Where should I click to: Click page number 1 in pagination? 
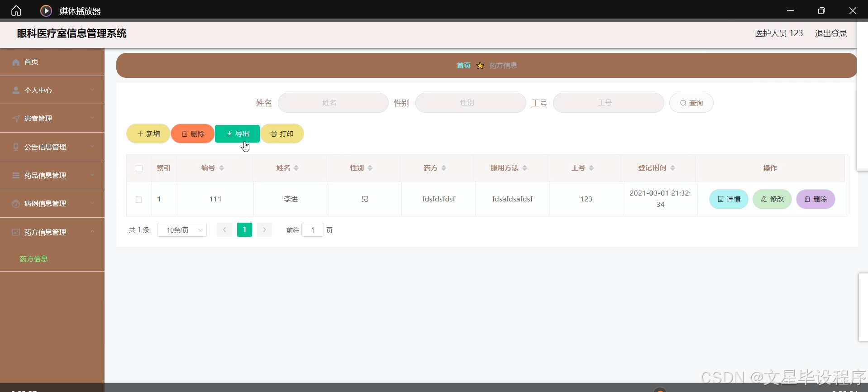(244, 230)
